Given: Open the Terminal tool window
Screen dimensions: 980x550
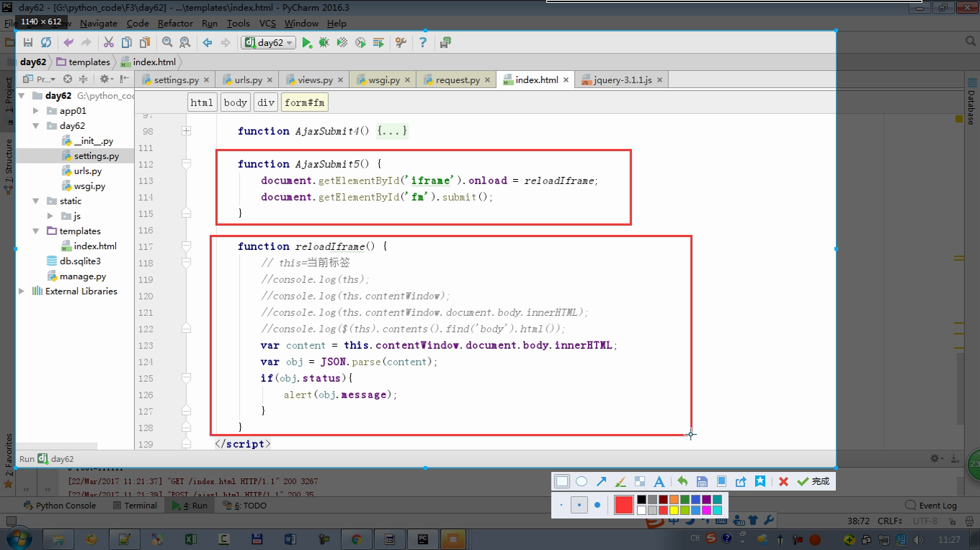Looking at the screenshot, I should 134,506.
